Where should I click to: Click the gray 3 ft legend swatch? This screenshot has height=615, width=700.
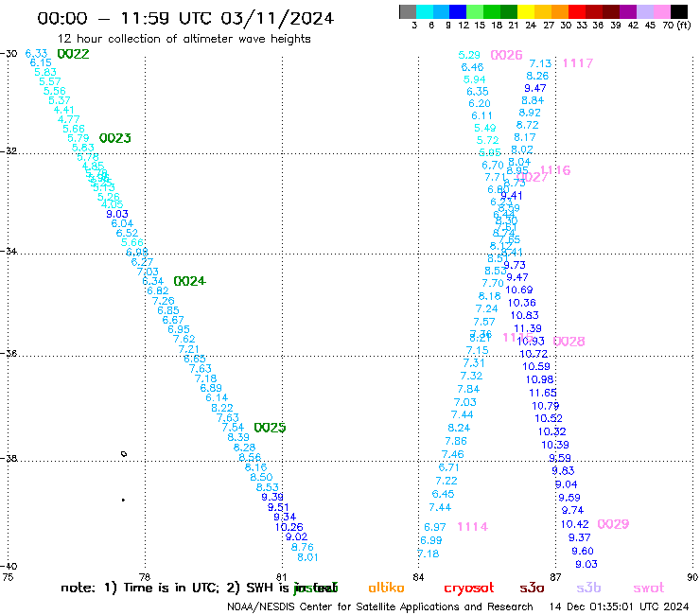coord(408,11)
